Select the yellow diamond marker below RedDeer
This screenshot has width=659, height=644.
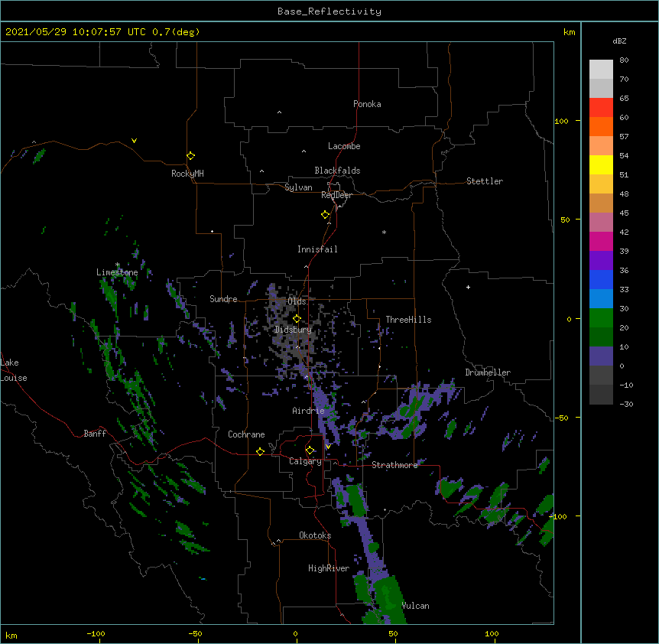click(x=325, y=215)
